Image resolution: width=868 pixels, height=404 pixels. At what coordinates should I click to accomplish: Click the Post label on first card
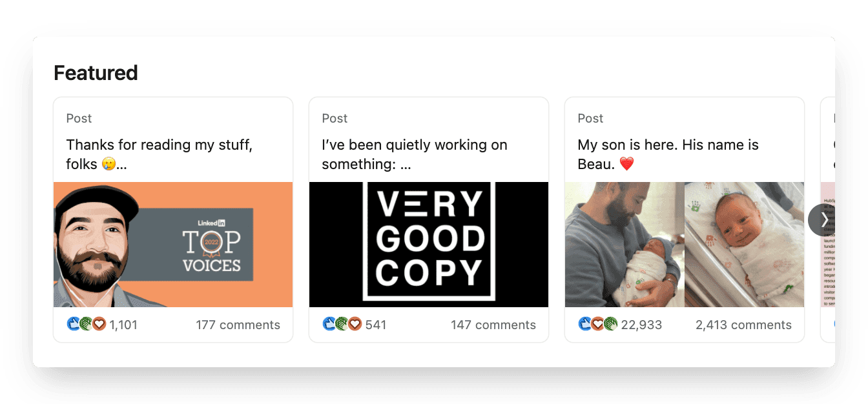click(79, 119)
